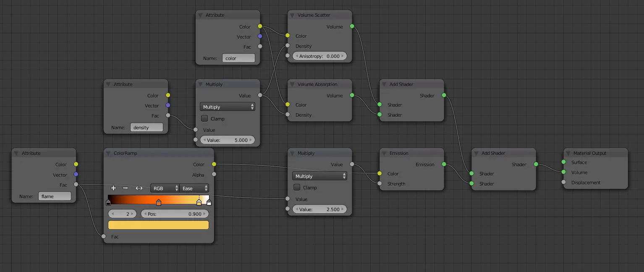Select the Emission node by its title
644x272 pixels.
pos(399,153)
